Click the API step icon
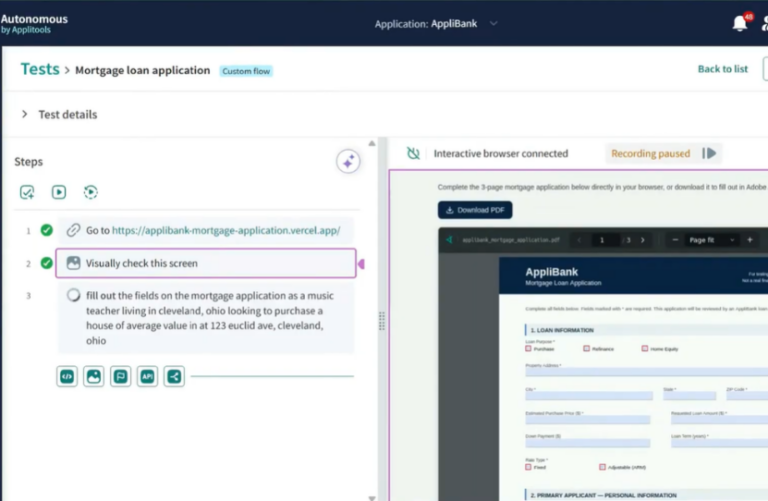The height and width of the screenshot is (501, 768). pos(147,376)
